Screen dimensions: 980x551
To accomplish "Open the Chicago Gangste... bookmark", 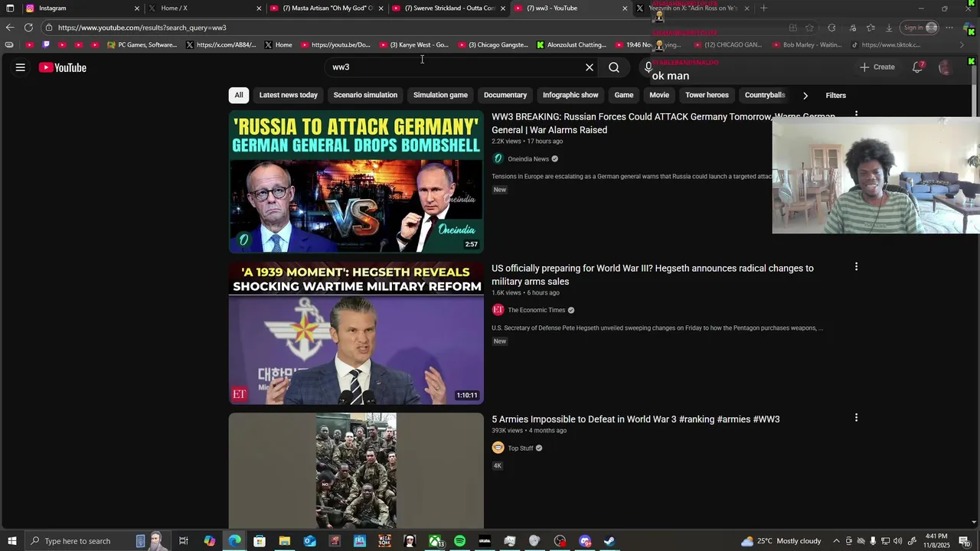I will [x=493, y=45].
